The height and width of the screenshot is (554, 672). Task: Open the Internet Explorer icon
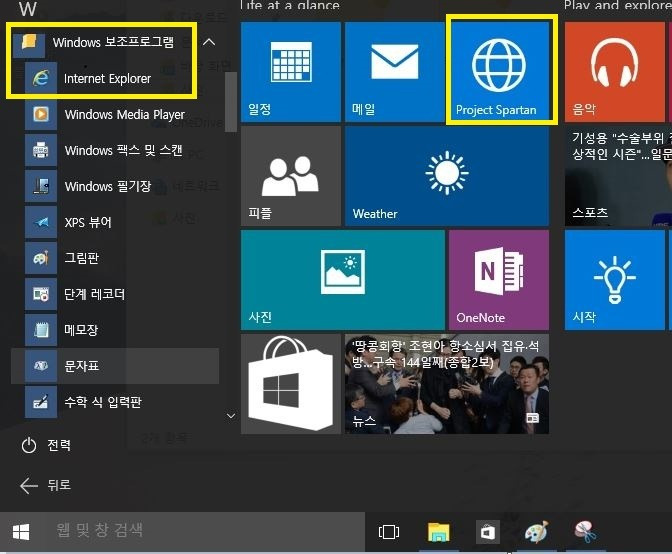[41, 78]
